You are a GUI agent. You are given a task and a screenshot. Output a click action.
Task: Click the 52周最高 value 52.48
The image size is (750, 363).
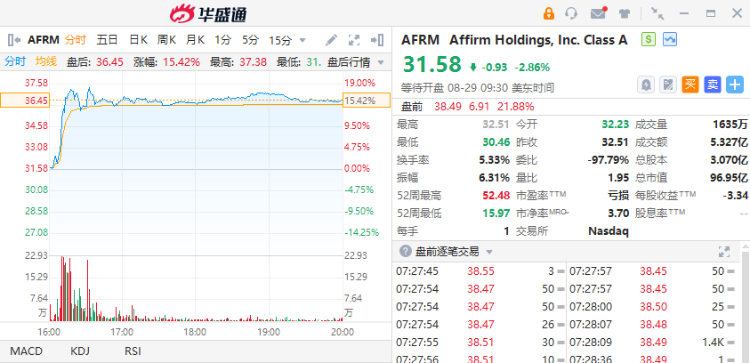click(496, 195)
